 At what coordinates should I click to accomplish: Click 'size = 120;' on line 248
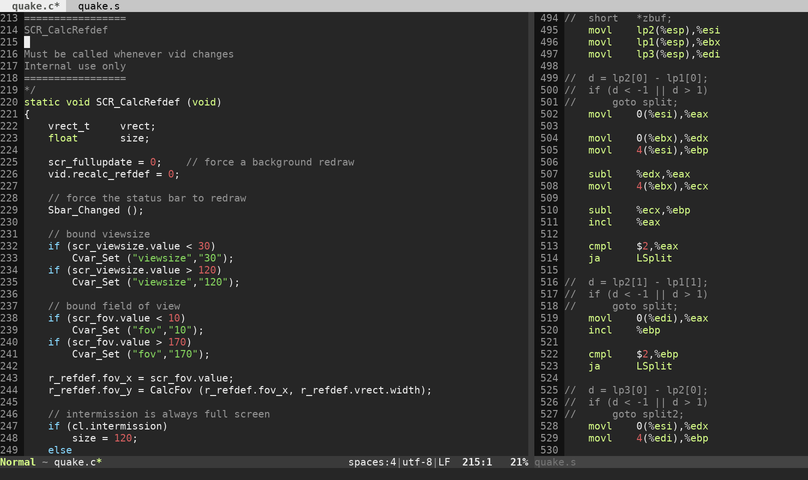pyautogui.click(x=105, y=438)
